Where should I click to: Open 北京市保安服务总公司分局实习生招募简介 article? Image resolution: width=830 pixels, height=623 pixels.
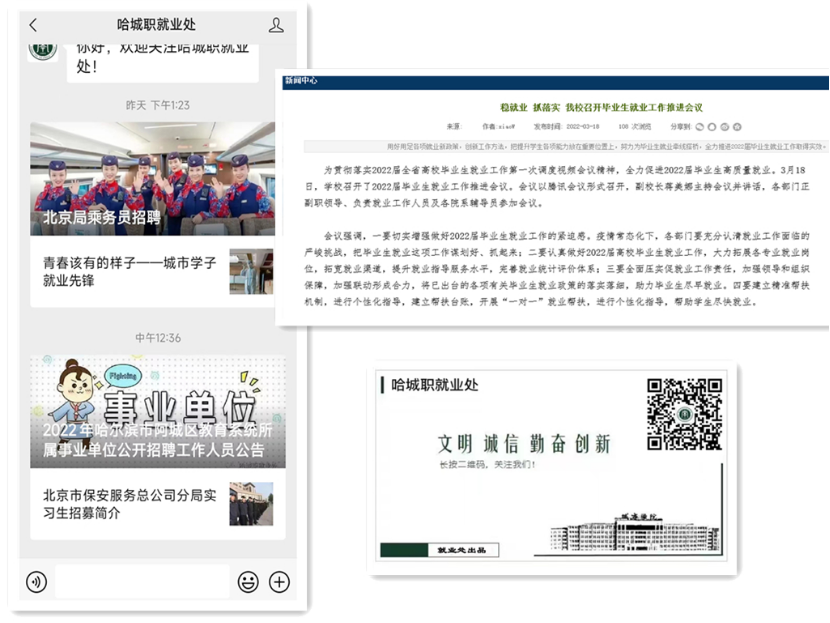coord(130,504)
